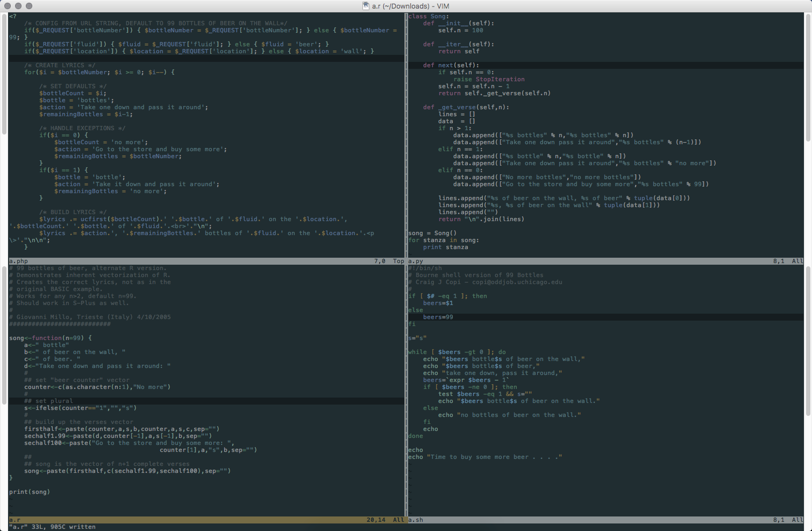Click the '"a.r" 33L, 905C written' message
812x531 pixels.
click(x=52, y=527)
